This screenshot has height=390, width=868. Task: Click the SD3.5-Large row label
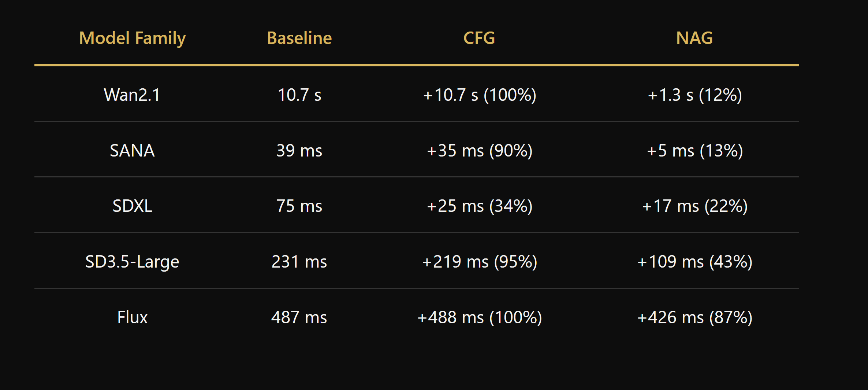point(133,262)
